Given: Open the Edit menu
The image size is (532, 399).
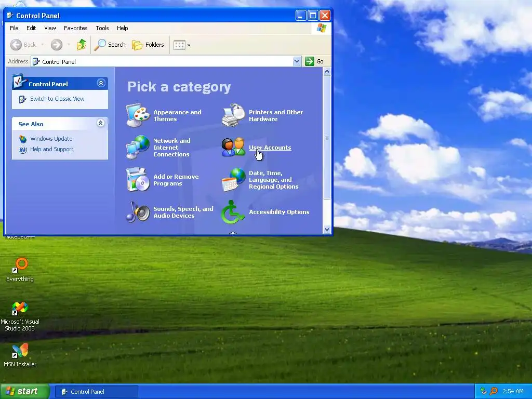Looking at the screenshot, I should pyautogui.click(x=31, y=28).
